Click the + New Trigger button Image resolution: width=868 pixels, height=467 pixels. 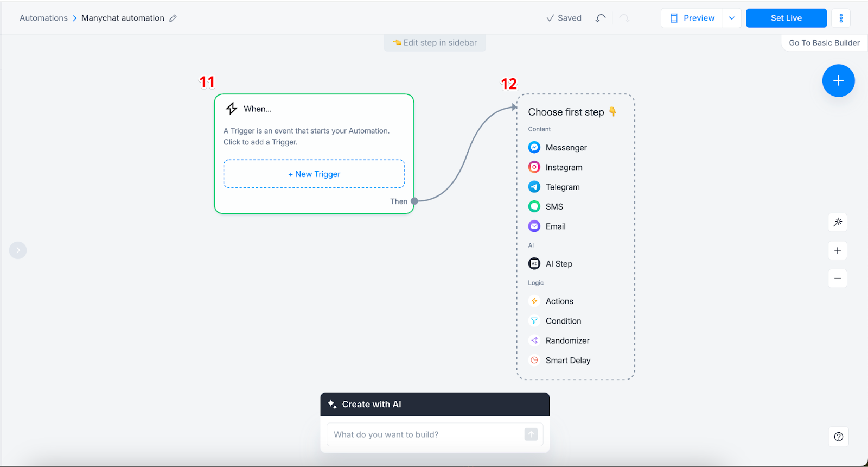(314, 174)
